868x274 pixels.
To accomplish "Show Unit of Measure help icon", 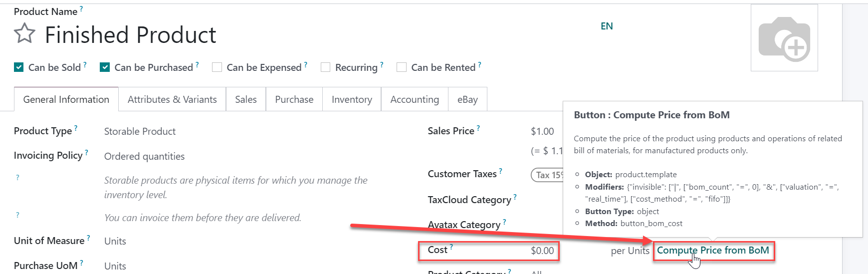I will [x=88, y=238].
